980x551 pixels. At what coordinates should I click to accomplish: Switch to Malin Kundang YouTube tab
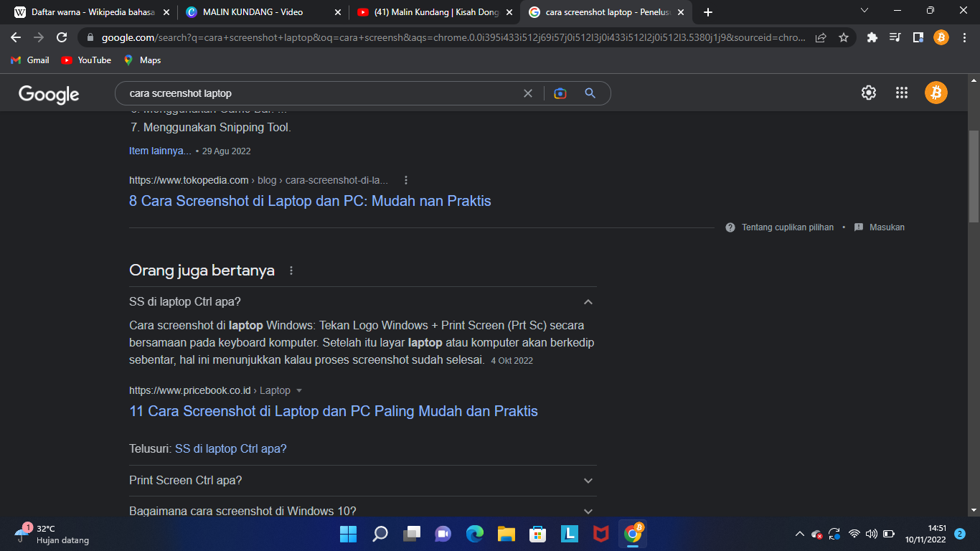coord(435,12)
